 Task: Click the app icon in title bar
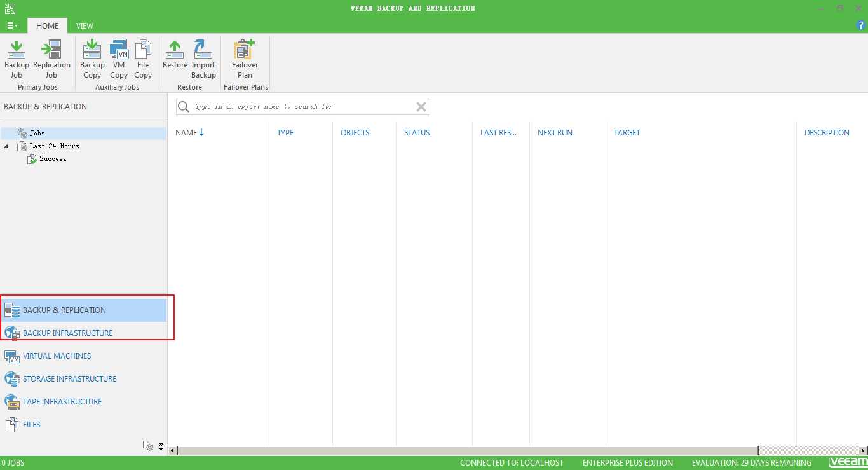coord(9,9)
